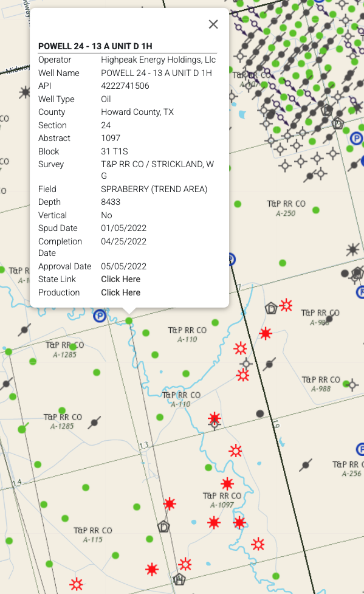Select the pentagon D marker above the A-115 label
364x594 pixels.
click(x=163, y=527)
